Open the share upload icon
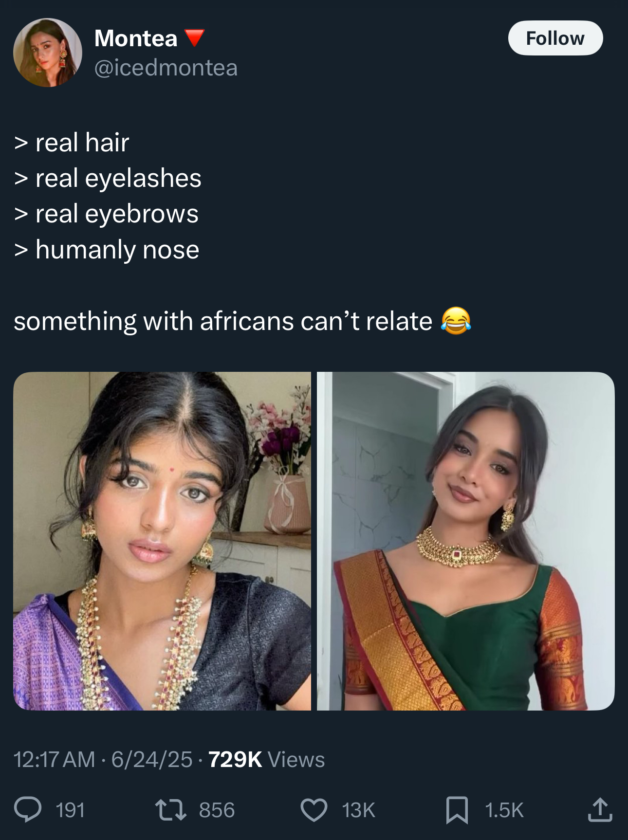This screenshot has height=840, width=628. (600, 809)
